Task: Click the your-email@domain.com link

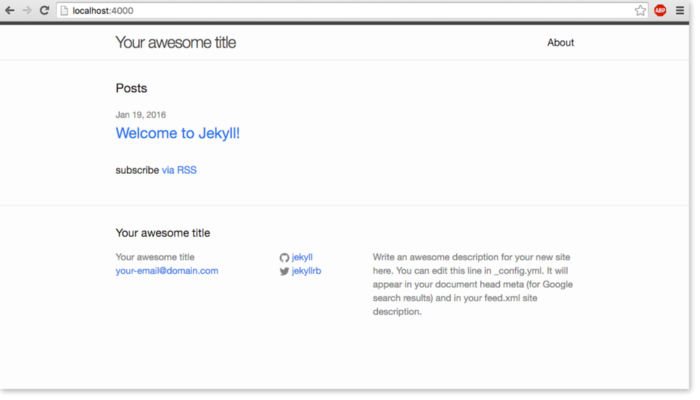Action: click(x=167, y=271)
